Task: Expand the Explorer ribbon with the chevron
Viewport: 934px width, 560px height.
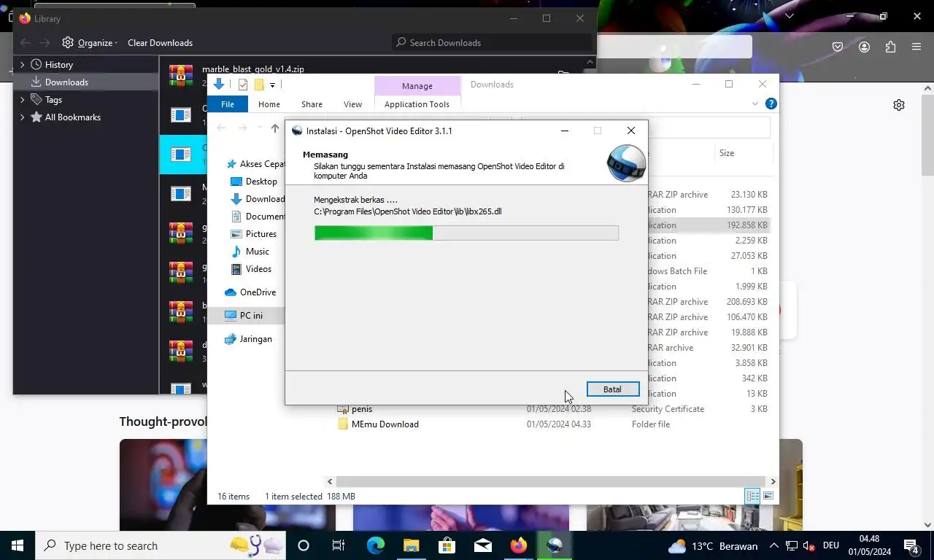Action: (x=755, y=104)
